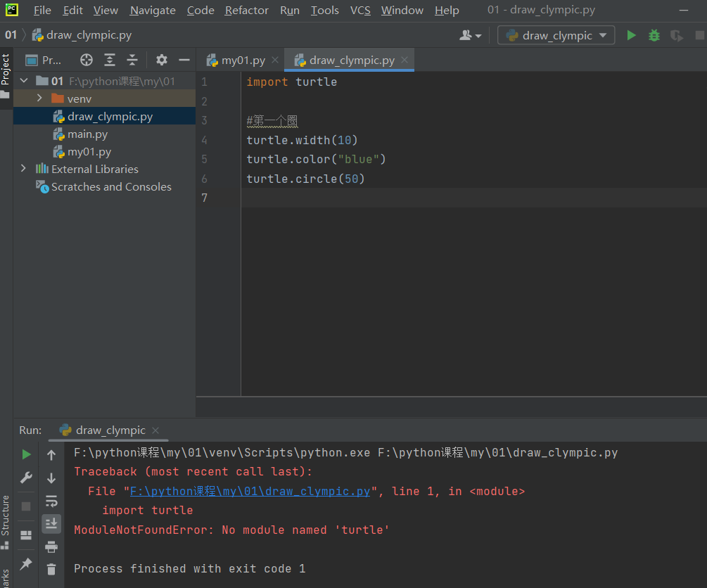This screenshot has width=707, height=588.
Task: Open the user account icon in toolbar
Action: (470, 35)
